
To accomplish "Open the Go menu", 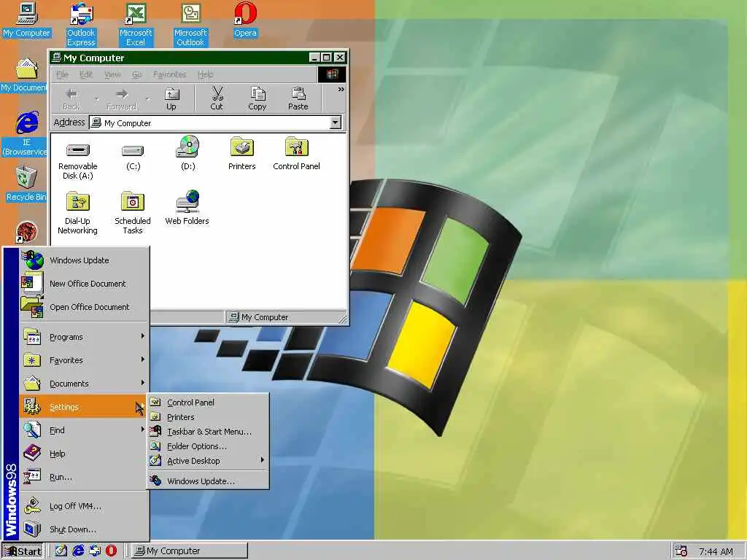I will pos(136,74).
